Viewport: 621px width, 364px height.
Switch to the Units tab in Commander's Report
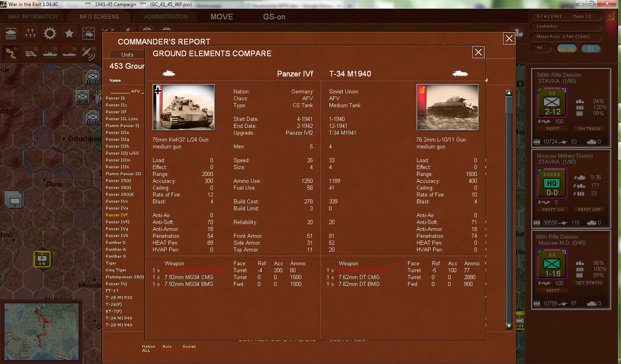point(127,55)
